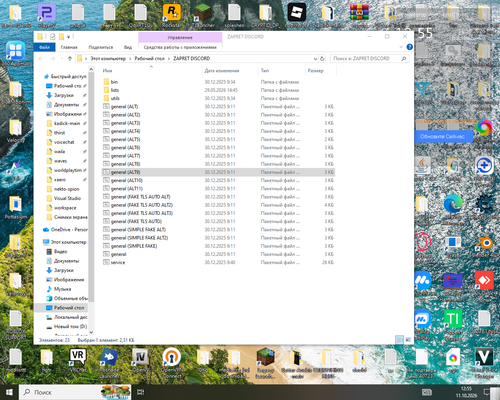Open the Главная ribbon tab

click(69, 47)
